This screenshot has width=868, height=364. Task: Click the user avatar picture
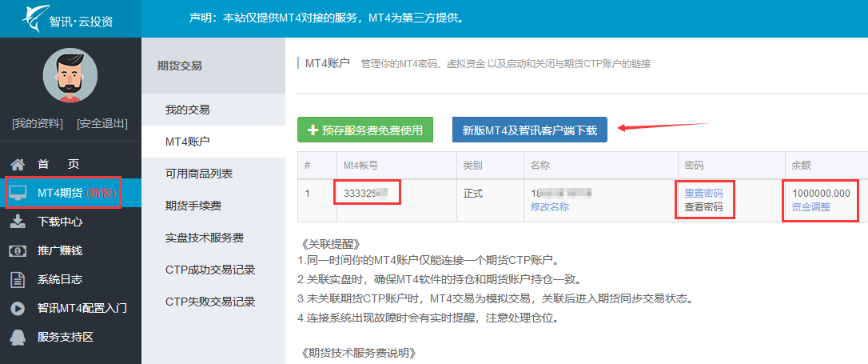(70, 76)
